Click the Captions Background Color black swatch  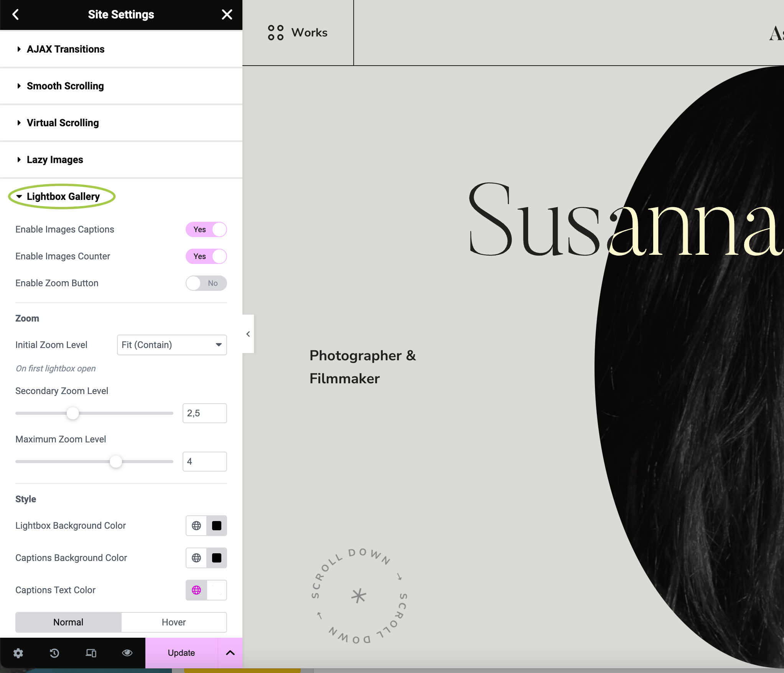pyautogui.click(x=217, y=558)
